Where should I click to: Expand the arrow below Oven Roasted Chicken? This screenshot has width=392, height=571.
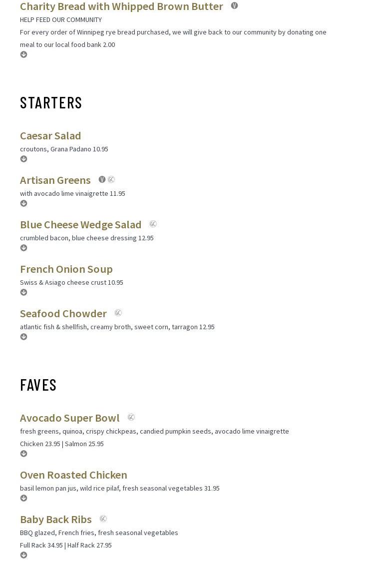tap(23, 498)
